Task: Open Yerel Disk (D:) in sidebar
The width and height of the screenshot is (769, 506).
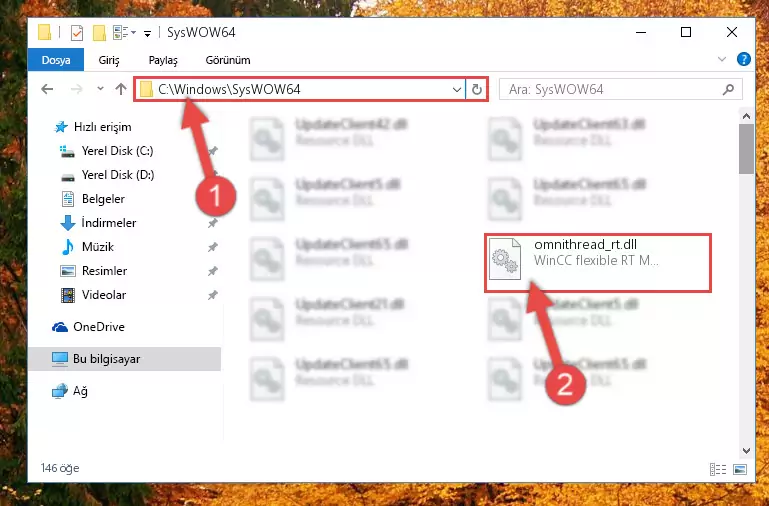Action: [118, 175]
